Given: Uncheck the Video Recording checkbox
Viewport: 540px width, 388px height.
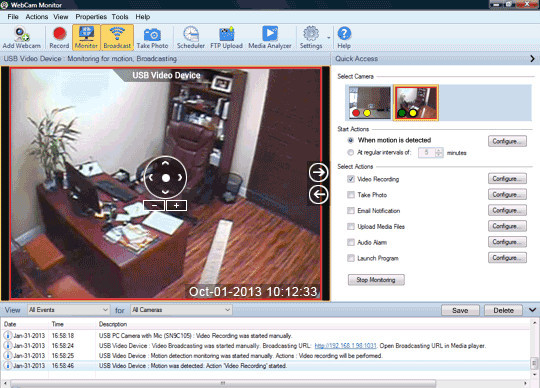Looking at the screenshot, I should click(351, 179).
